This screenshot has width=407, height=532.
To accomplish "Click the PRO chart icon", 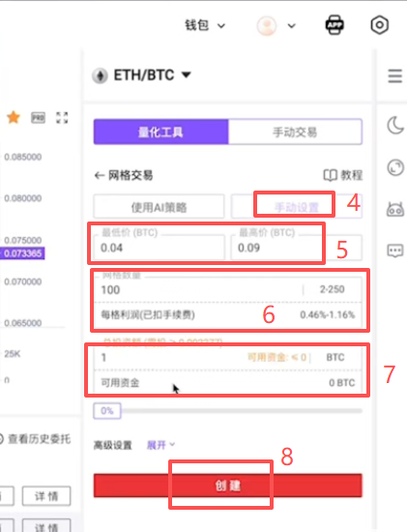I will point(38,118).
